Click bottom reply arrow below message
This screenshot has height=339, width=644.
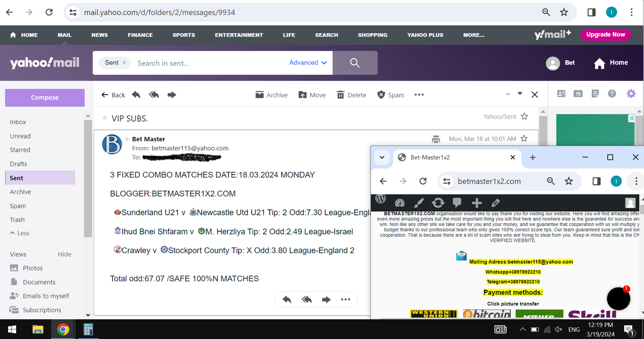[x=287, y=300]
